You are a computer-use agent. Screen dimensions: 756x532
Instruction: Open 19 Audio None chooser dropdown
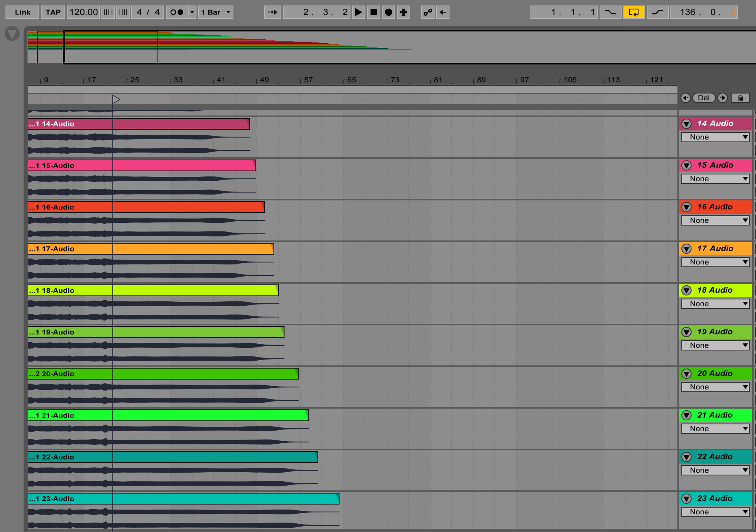click(x=715, y=345)
